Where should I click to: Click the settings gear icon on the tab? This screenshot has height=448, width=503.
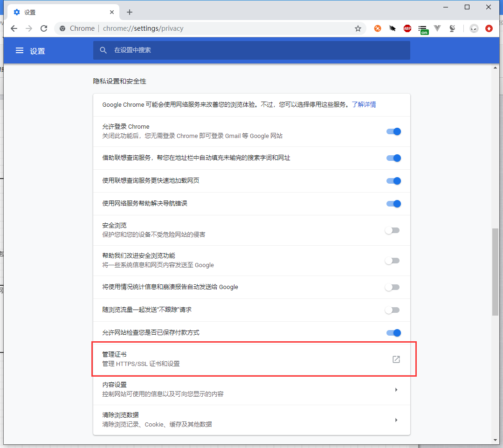click(x=17, y=12)
